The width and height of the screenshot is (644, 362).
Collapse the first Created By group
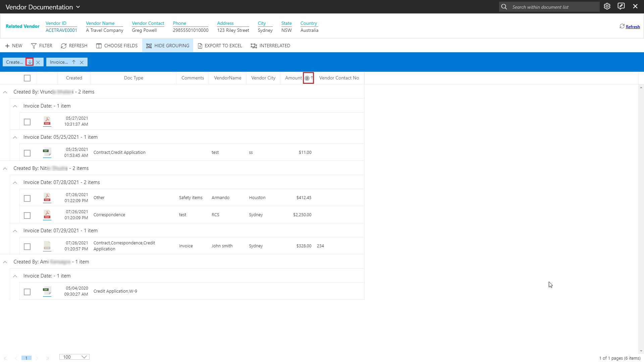[5, 92]
